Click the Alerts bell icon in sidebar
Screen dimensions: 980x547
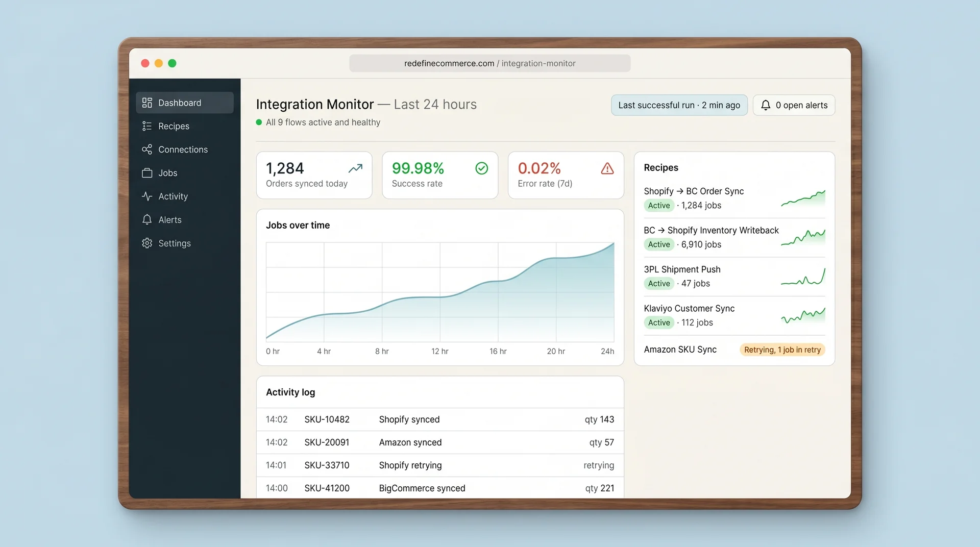pos(147,220)
